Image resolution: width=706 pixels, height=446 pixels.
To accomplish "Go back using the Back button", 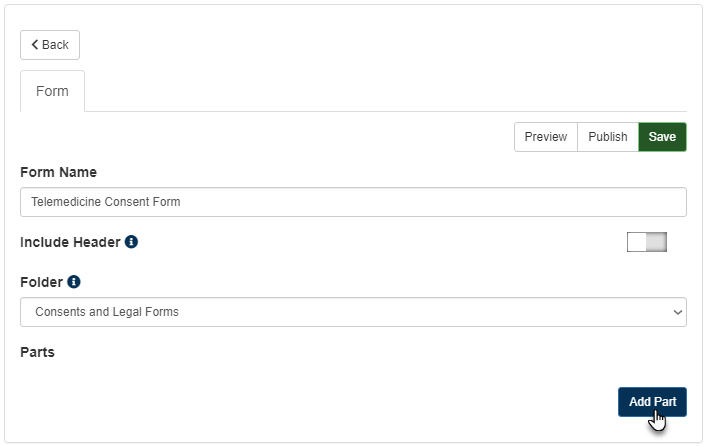I will click(50, 45).
